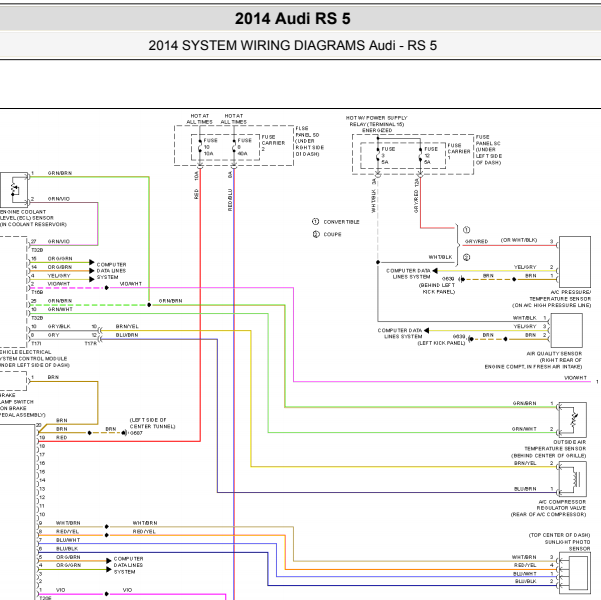Click the "VIO/WHT" label at the far right edge
The width and height of the screenshot is (601, 600).
(x=575, y=378)
